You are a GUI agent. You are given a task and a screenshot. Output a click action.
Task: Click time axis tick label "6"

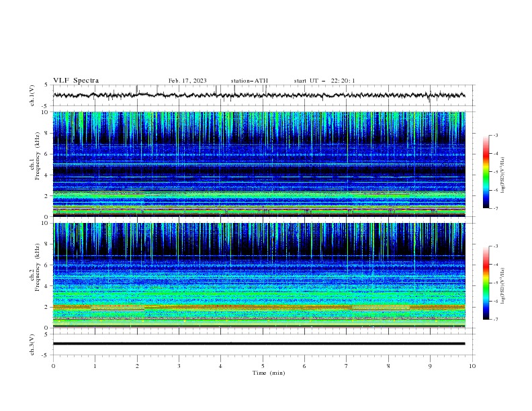(x=304, y=366)
